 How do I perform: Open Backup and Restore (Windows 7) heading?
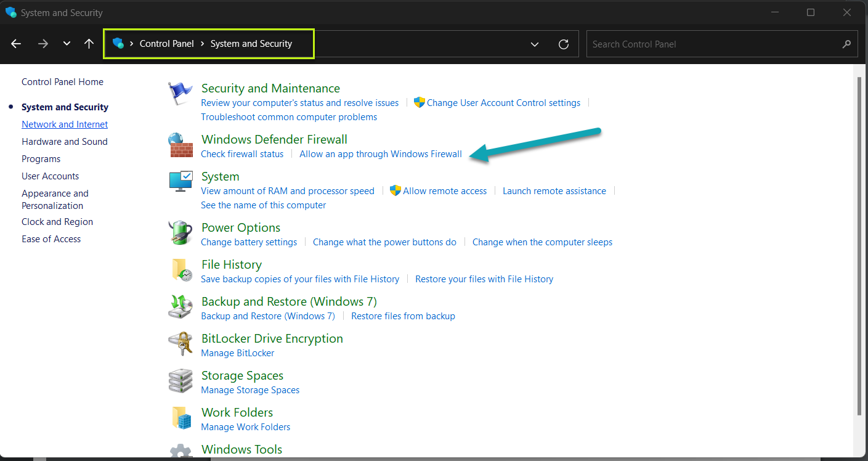tap(289, 301)
